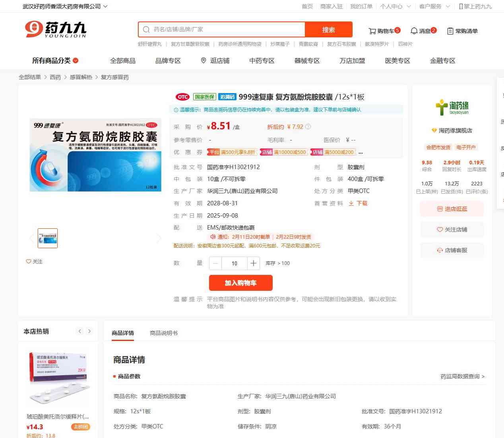The image size is (504, 438).
Task: Open the message bell notifications
Action: pos(414,31)
